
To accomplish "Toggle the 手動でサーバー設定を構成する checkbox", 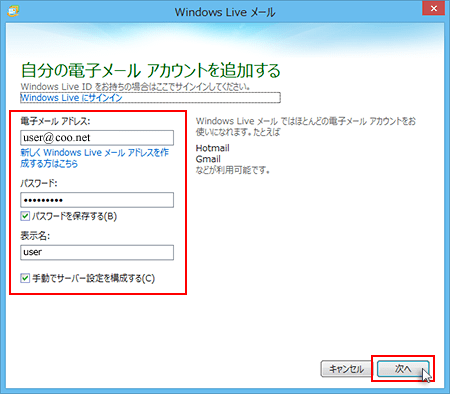I will tap(25, 278).
